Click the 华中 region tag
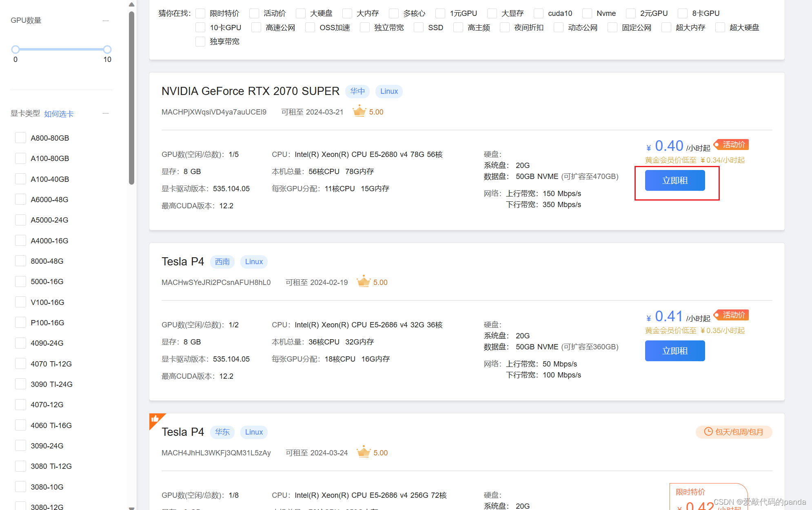812x510 pixels. click(357, 91)
